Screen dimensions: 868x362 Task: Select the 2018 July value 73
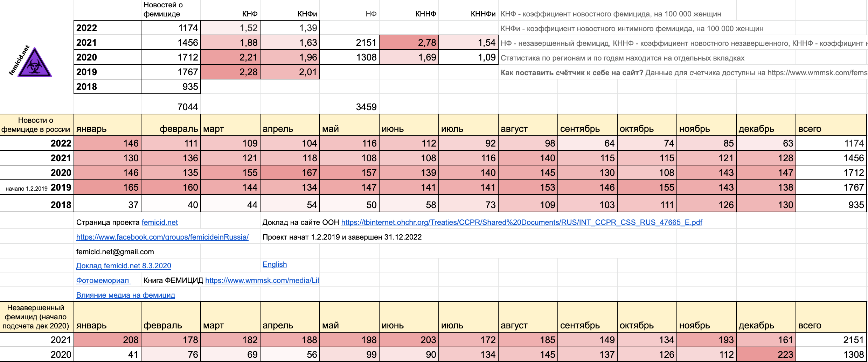coord(468,203)
